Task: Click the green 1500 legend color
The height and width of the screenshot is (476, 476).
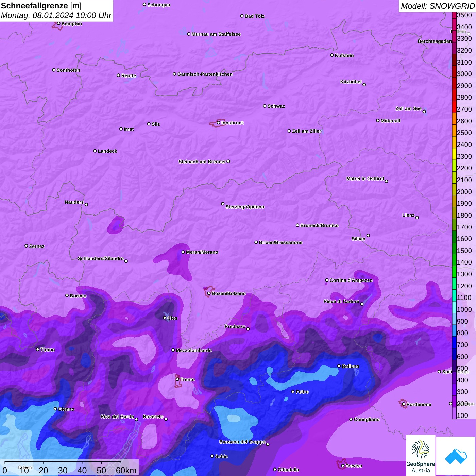Action: click(x=454, y=248)
